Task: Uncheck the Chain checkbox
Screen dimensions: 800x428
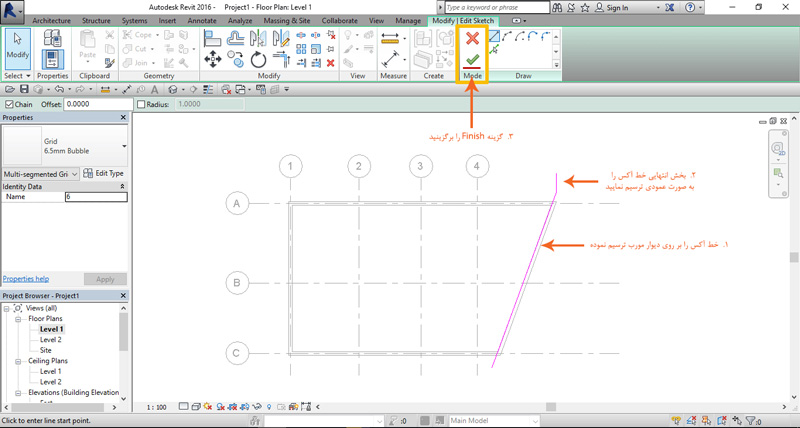Action: 9,104
